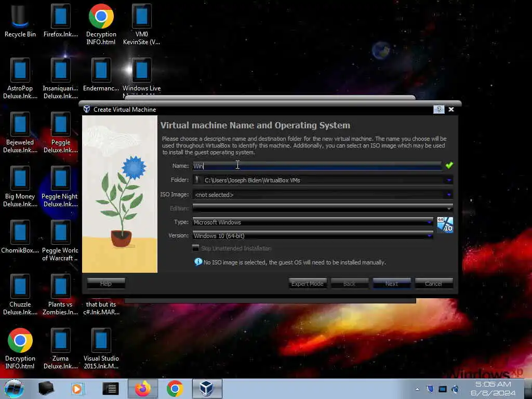This screenshot has height=399, width=532.
Task: Open the top Decryption INFO.html Chrome file
Action: [101, 24]
